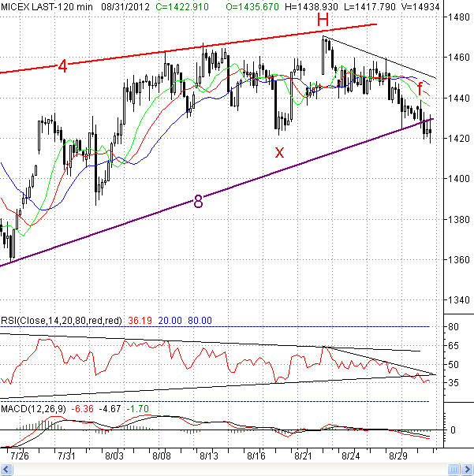
Task: Click the '8/24' date axis label
Action: tap(351, 456)
